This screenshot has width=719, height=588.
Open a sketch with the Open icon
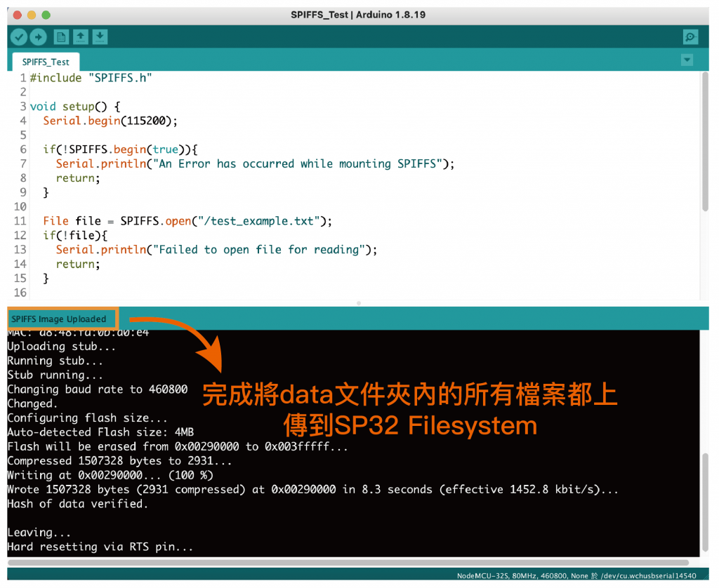pyautogui.click(x=81, y=36)
